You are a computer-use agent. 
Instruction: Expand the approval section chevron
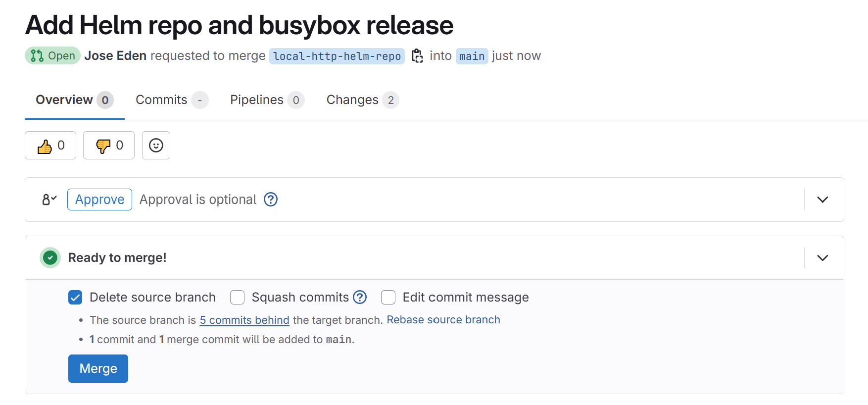(x=822, y=200)
